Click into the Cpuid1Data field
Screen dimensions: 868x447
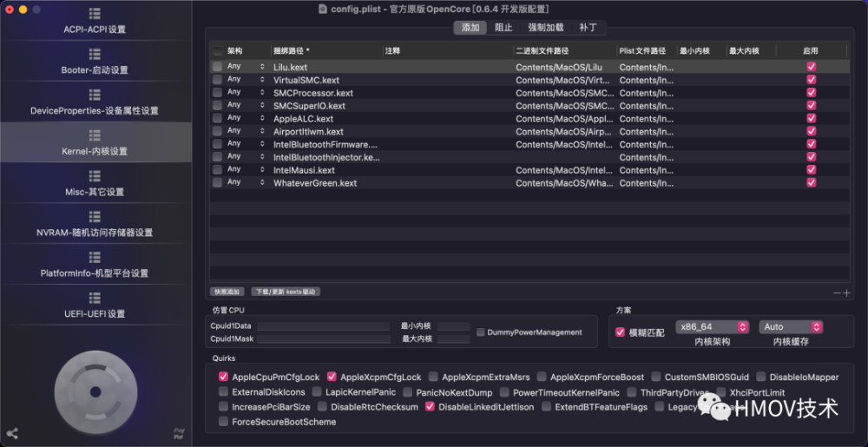click(x=323, y=325)
